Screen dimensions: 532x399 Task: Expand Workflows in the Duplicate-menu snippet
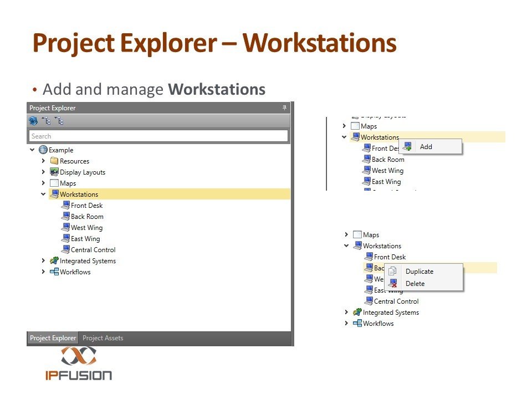(346, 323)
